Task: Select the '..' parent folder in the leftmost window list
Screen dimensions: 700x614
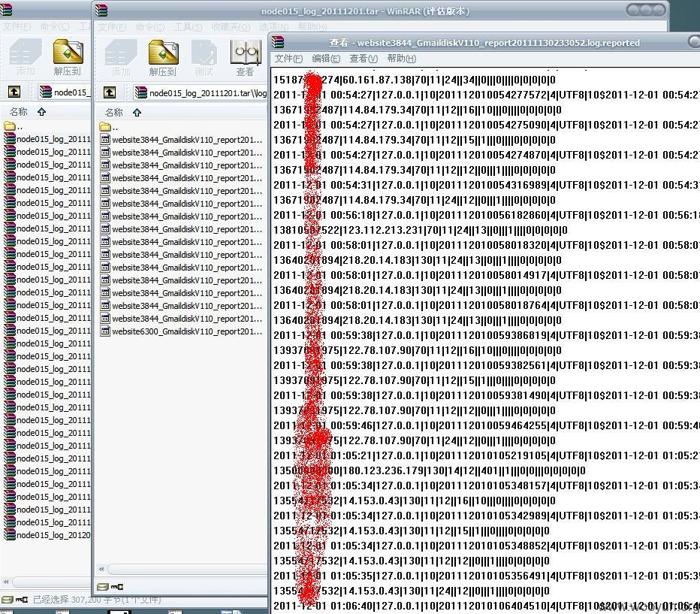Action: coord(14,126)
